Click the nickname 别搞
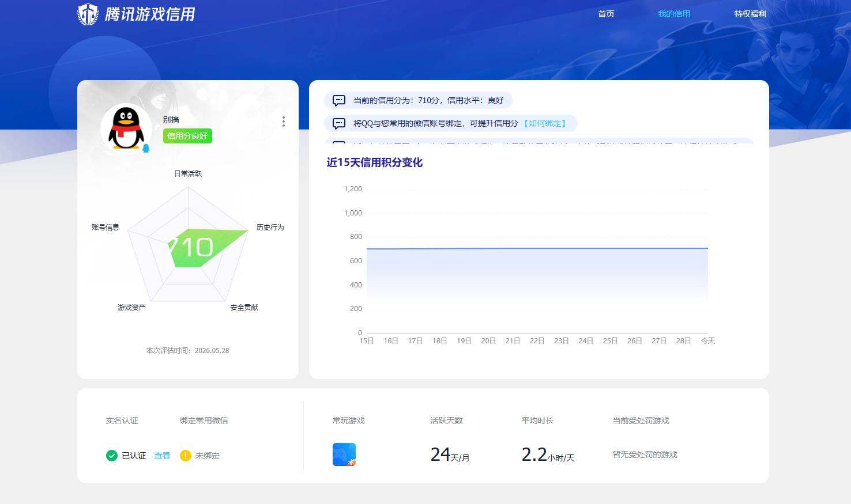 pyautogui.click(x=171, y=120)
